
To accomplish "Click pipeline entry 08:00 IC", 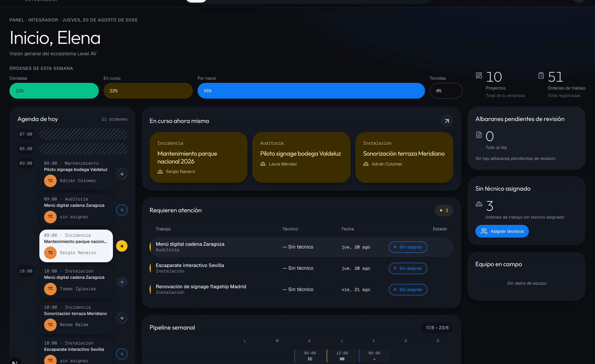I will click(310, 356).
